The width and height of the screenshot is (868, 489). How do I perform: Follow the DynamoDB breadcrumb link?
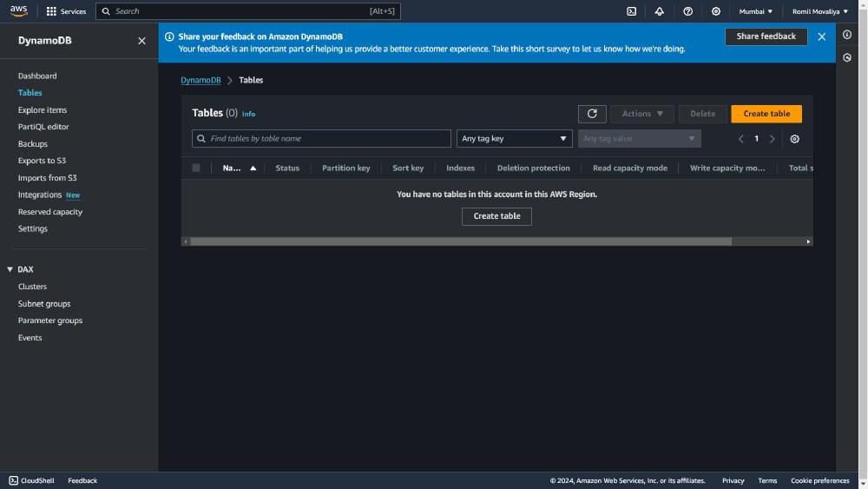[201, 80]
